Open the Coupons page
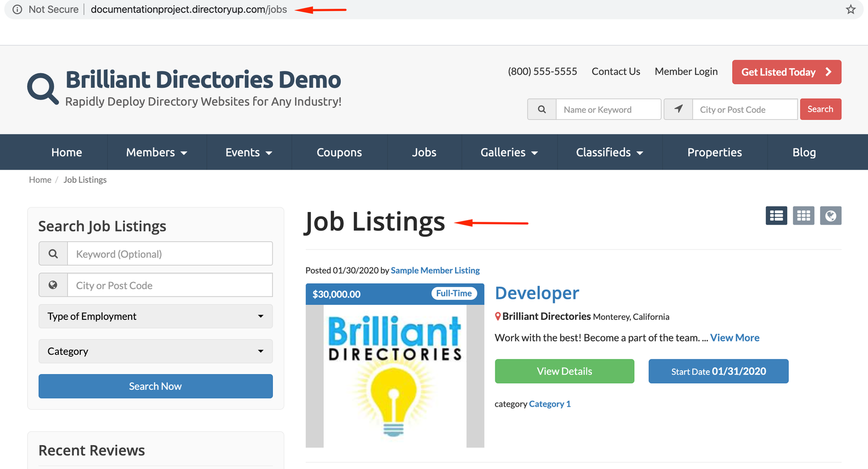 tap(339, 152)
